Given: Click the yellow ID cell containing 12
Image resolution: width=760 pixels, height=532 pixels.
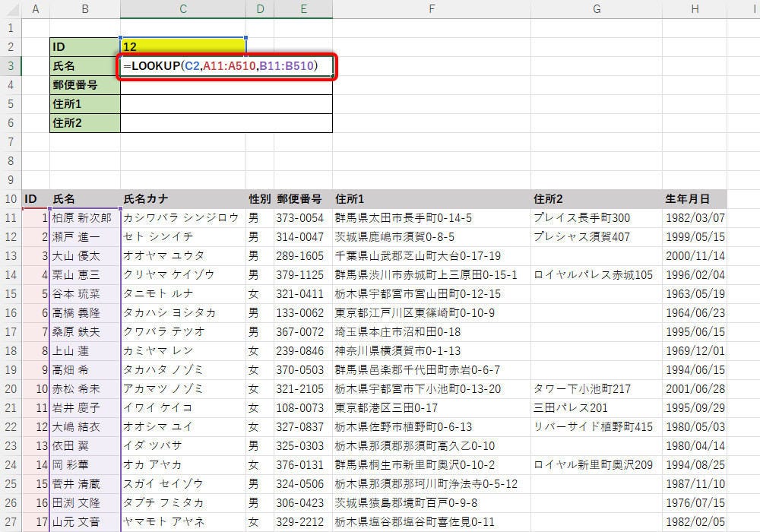Looking at the screenshot, I should pos(182,47).
